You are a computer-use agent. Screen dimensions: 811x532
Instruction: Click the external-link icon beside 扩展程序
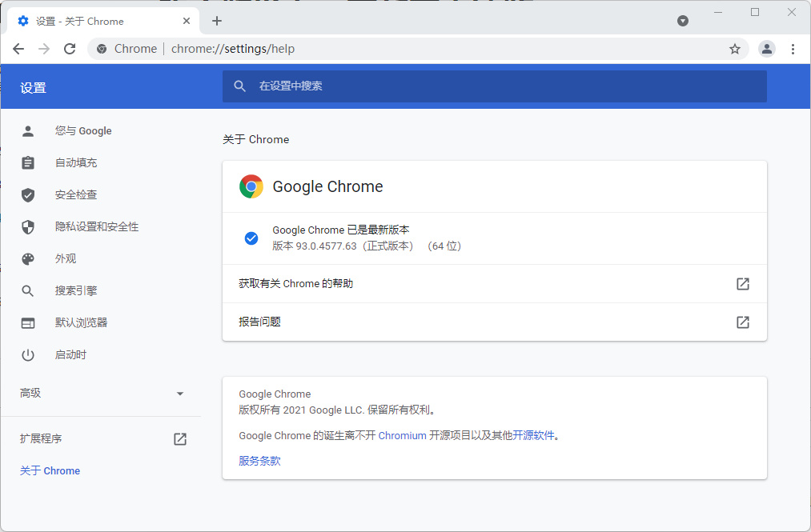[179, 438]
